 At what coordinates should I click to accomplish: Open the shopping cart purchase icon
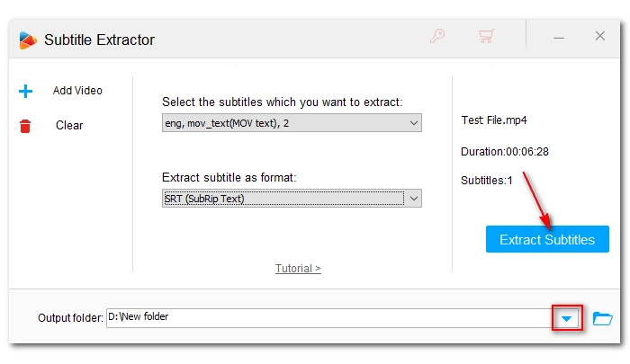click(x=486, y=36)
